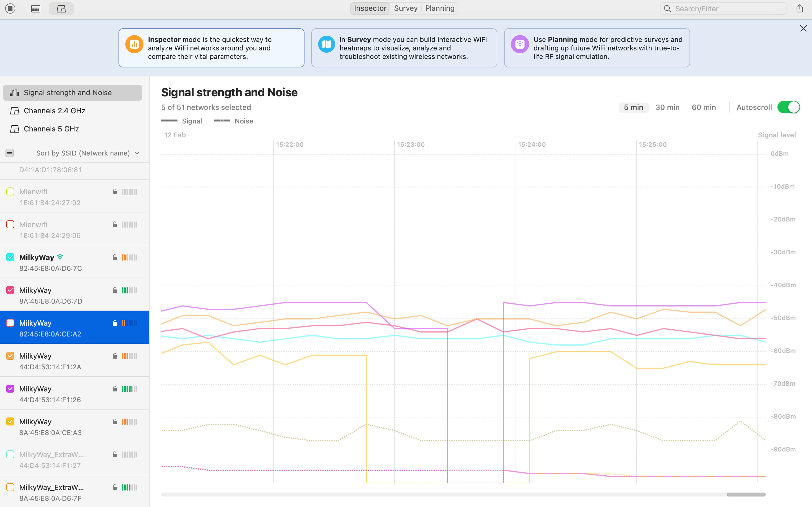Switch to the Survey tab
This screenshot has height=507, width=812.
[405, 8]
